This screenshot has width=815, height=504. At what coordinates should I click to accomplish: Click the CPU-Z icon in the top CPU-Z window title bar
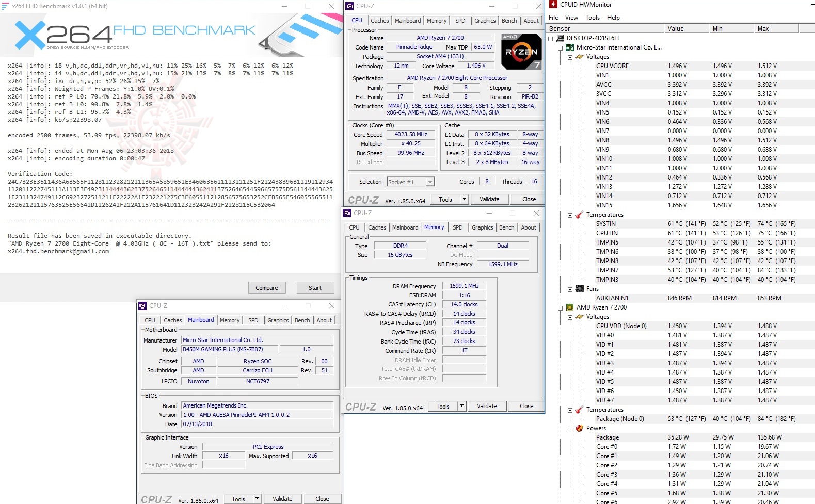(349, 6)
